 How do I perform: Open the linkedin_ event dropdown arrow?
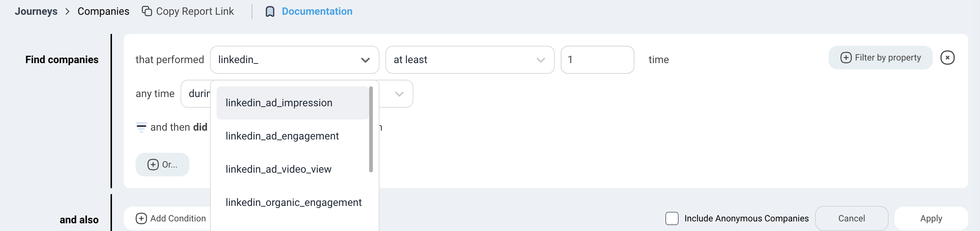(x=365, y=60)
